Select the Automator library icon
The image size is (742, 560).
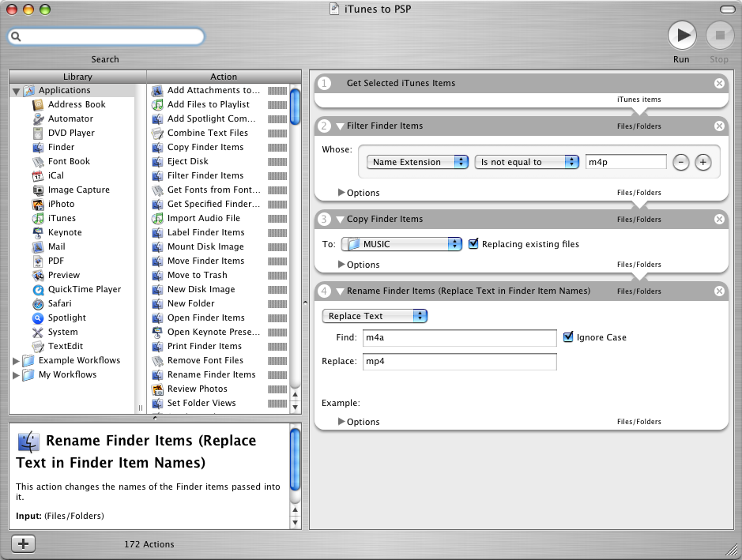pos(38,118)
